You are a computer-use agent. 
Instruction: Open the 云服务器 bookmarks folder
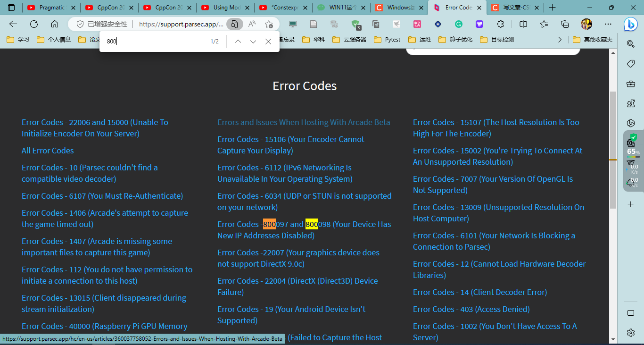click(349, 40)
